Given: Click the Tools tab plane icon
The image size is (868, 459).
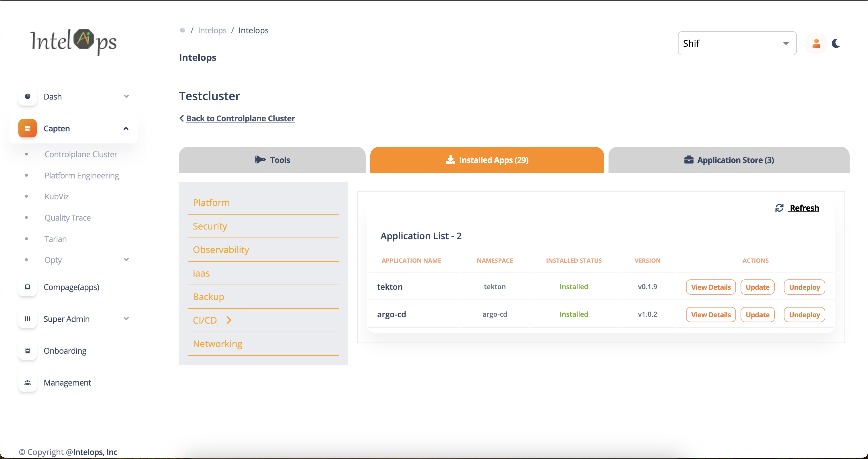Looking at the screenshot, I should tap(260, 160).
